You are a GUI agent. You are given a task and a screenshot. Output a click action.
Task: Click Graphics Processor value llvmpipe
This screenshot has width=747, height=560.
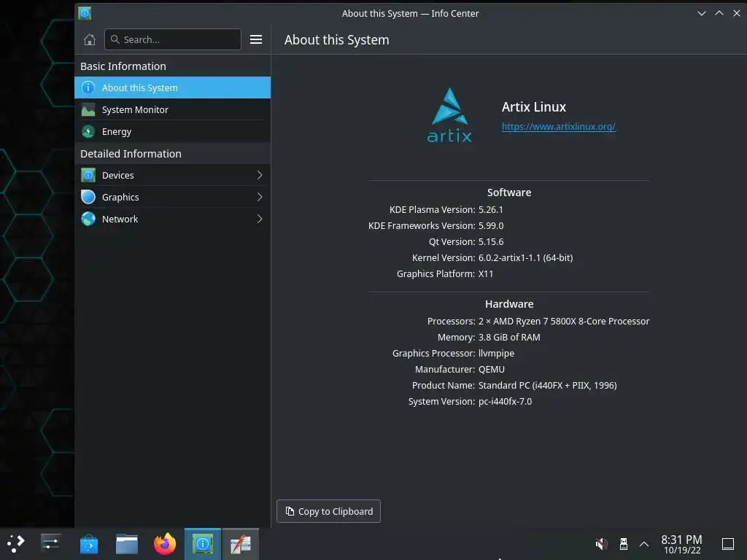(496, 354)
